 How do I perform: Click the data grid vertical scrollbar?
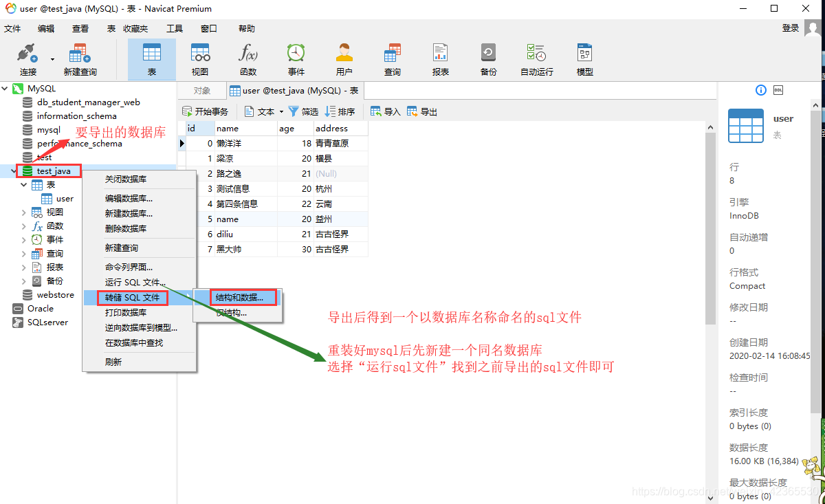711,227
